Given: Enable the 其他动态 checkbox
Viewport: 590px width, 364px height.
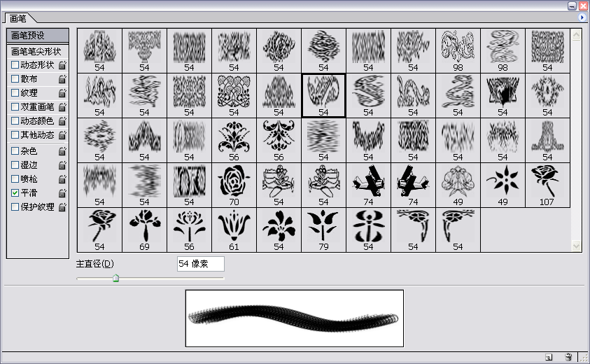Looking at the screenshot, I should [15, 134].
